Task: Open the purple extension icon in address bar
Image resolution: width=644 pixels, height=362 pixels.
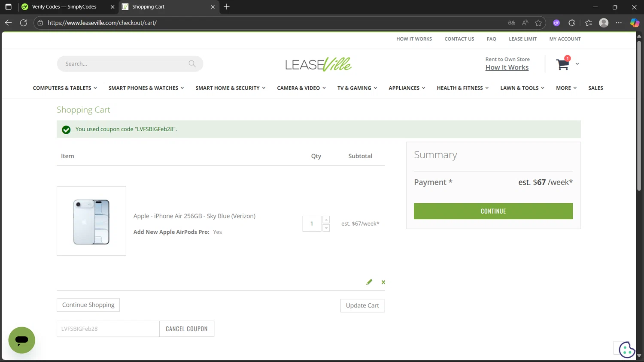Action: pos(556,23)
